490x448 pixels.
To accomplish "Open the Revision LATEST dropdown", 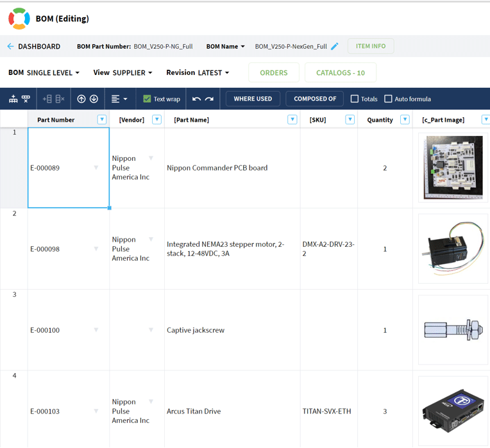I will point(198,72).
